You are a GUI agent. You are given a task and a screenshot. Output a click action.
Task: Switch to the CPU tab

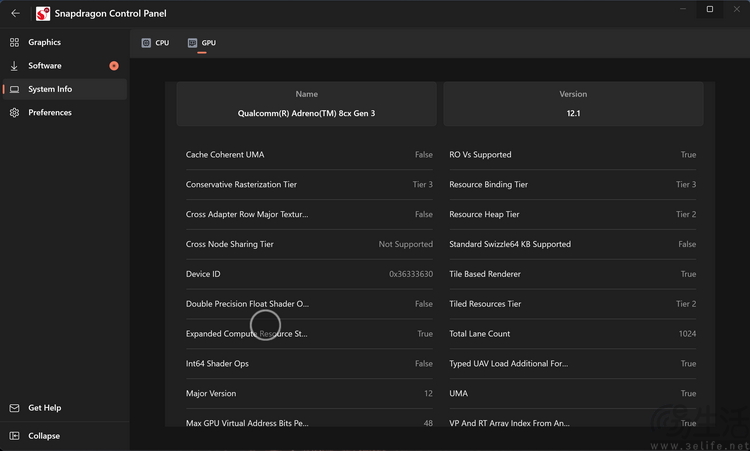(x=155, y=43)
